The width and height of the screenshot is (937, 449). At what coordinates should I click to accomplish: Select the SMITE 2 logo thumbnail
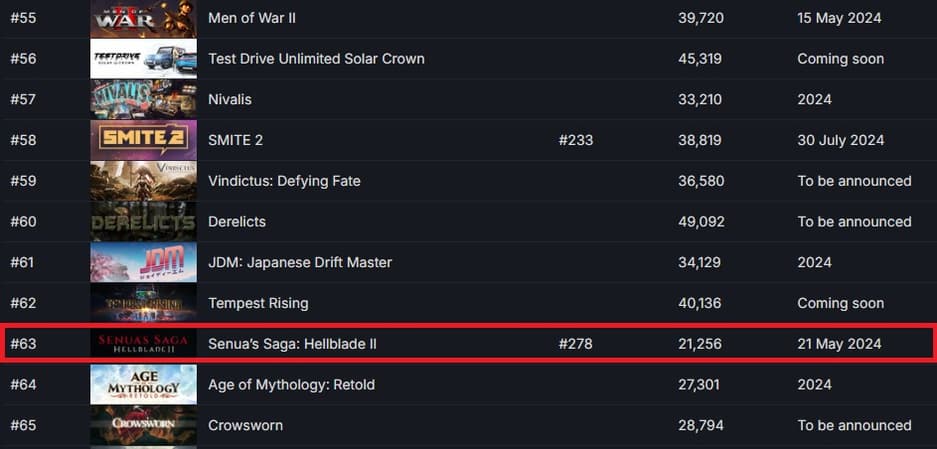143,140
